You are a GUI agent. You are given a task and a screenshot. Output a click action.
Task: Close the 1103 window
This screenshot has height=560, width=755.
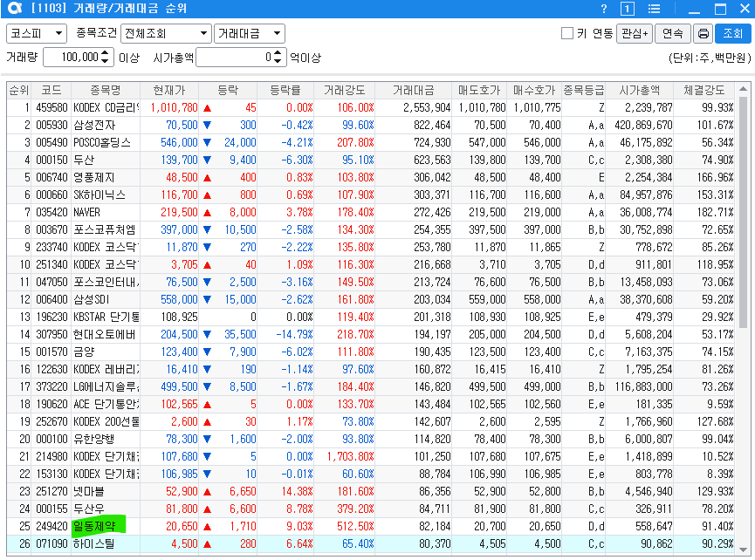[745, 9]
